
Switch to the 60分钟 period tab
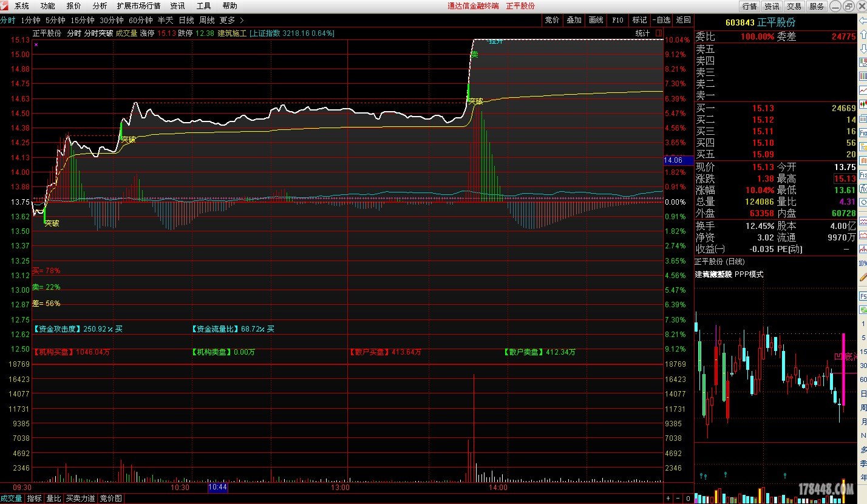pyautogui.click(x=140, y=19)
